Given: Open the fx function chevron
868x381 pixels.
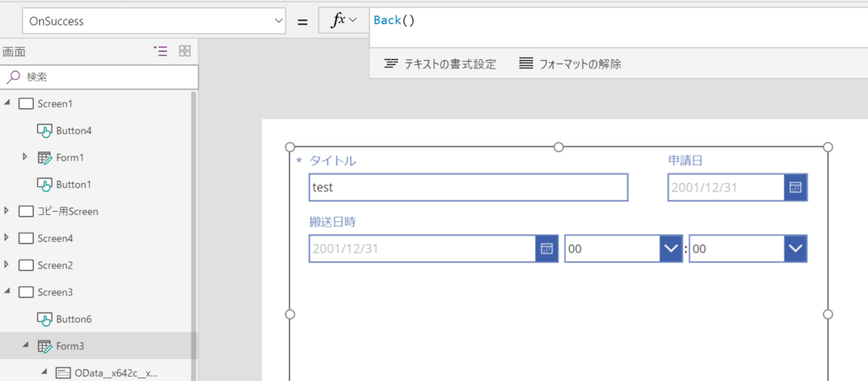Looking at the screenshot, I should click(x=353, y=20).
